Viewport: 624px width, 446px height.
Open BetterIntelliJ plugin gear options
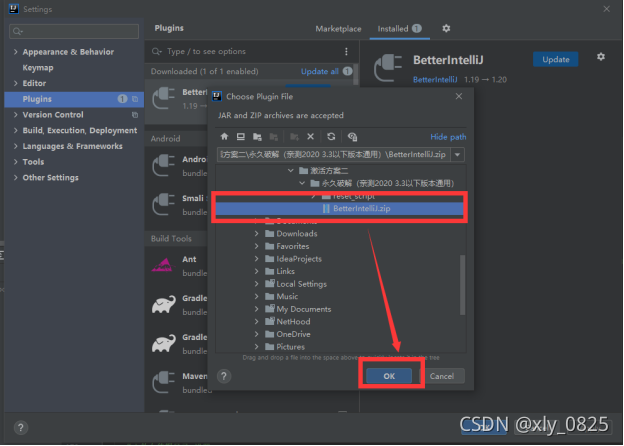601,57
